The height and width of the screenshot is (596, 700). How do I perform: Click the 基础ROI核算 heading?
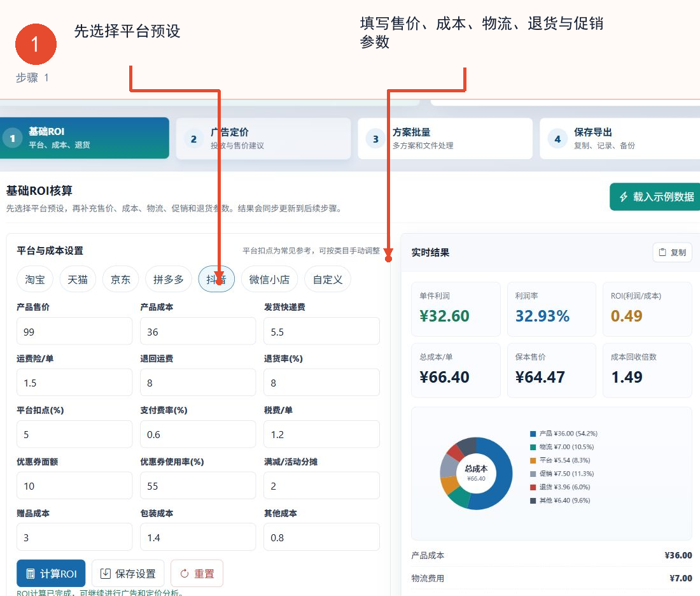point(39,191)
